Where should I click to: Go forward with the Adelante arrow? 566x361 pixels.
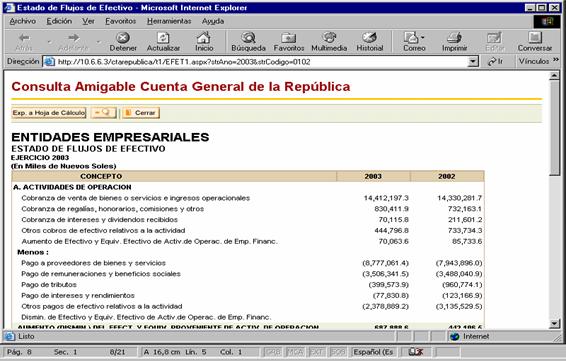(x=73, y=42)
